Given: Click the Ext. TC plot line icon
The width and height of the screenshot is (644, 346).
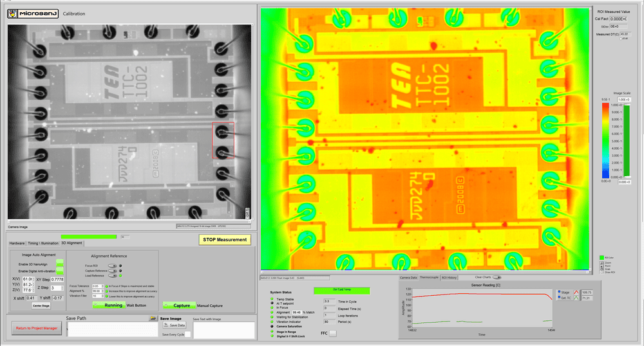Looking at the screenshot, I should [x=576, y=298].
